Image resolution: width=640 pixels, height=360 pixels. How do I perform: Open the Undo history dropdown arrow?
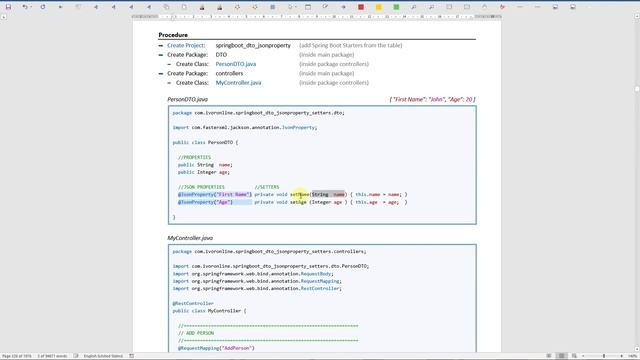31,7
